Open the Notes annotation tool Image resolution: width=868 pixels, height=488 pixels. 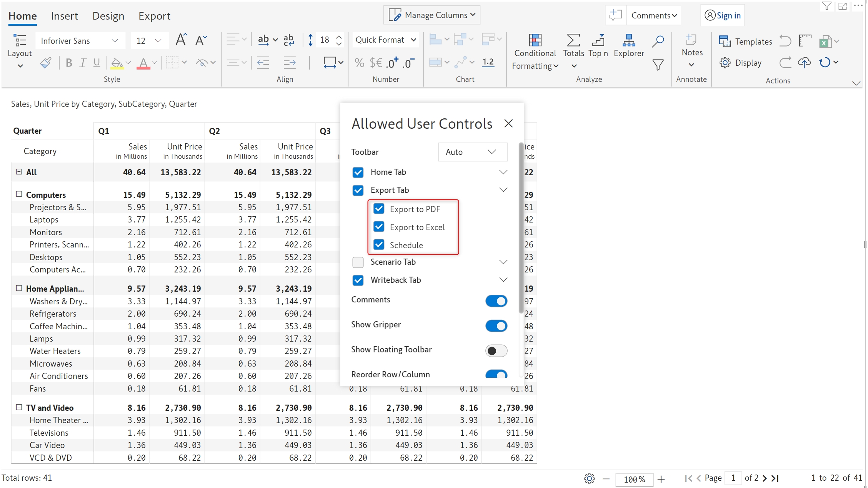click(691, 40)
